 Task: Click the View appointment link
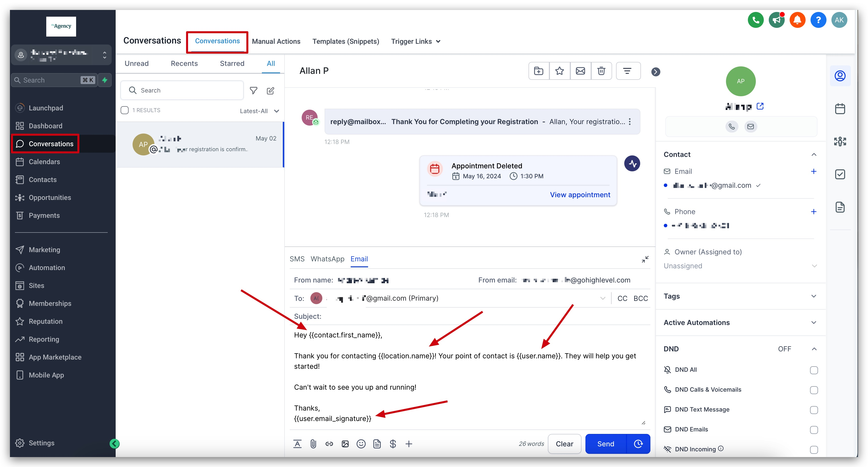580,194
